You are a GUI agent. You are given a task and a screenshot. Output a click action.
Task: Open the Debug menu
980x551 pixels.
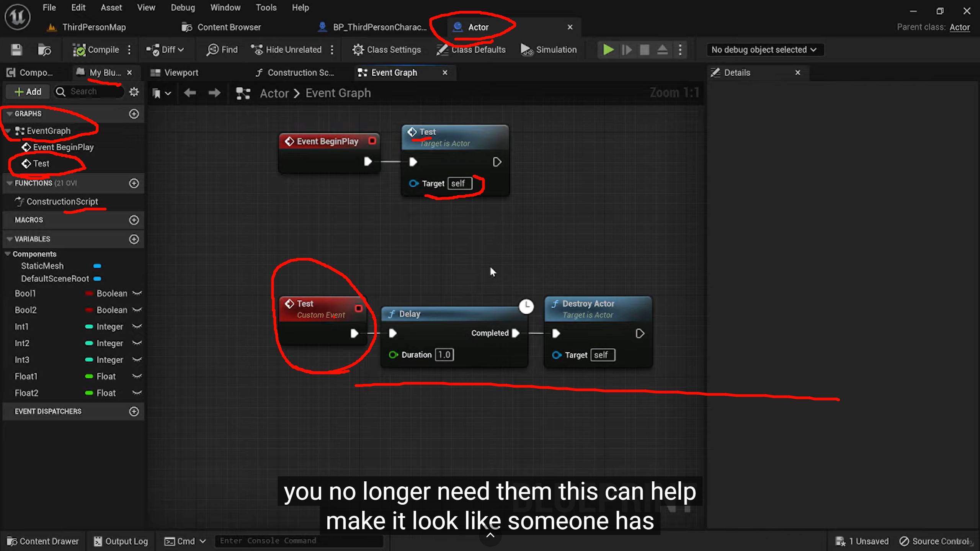(182, 8)
